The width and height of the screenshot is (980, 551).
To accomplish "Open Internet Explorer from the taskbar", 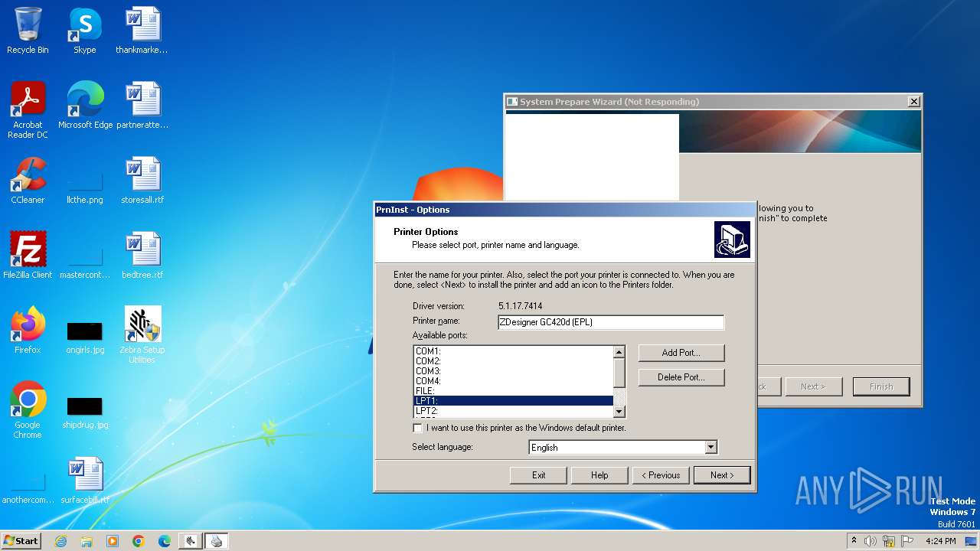I will coord(60,541).
